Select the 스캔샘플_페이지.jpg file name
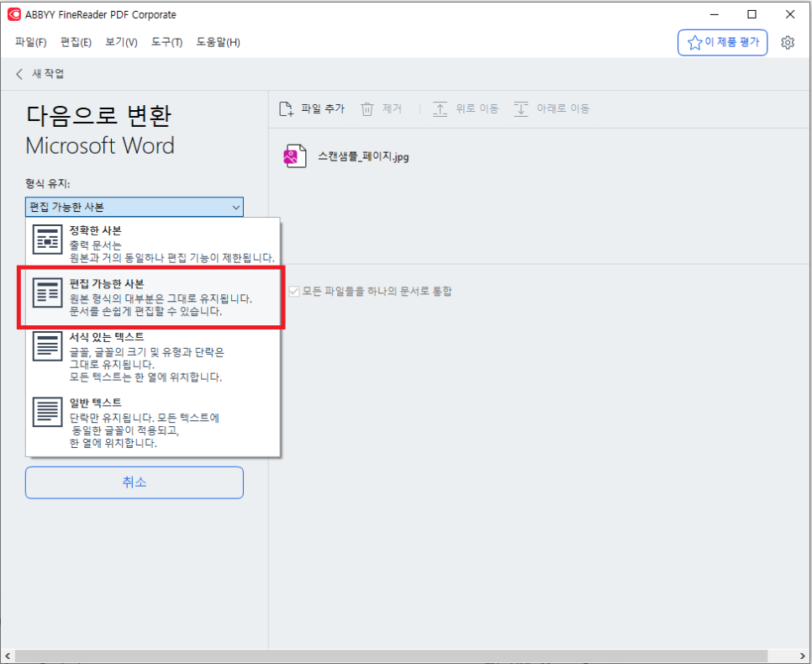Screen dimensions: 812x664 (x=363, y=156)
